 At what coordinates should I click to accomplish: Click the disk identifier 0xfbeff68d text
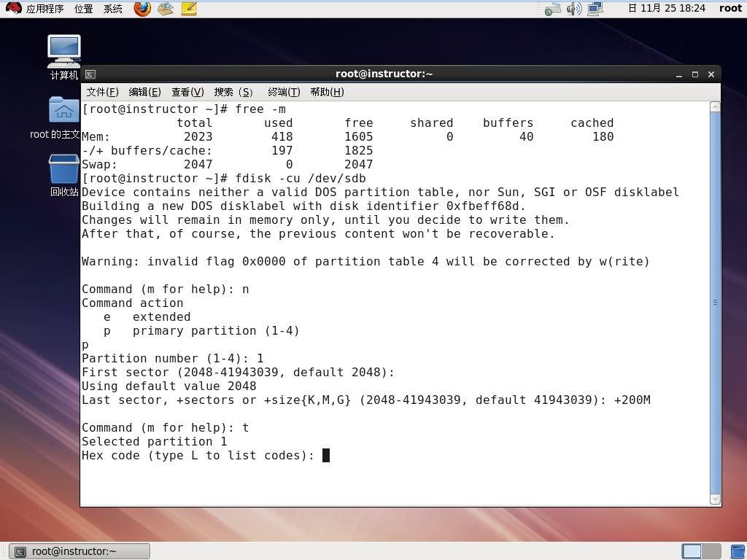pyautogui.click(x=484, y=206)
